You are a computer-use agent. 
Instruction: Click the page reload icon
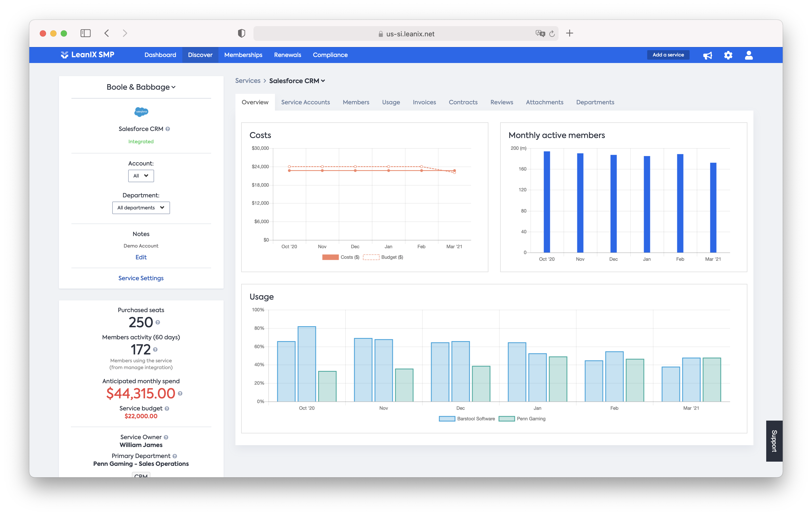(x=552, y=33)
